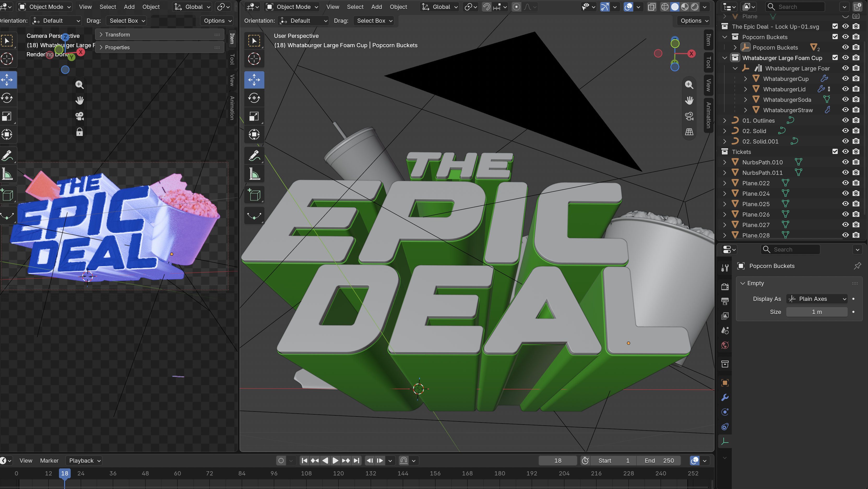Image resolution: width=868 pixels, height=489 pixels.
Task: Select the Add Cube tool in right viewport
Action: tap(254, 195)
